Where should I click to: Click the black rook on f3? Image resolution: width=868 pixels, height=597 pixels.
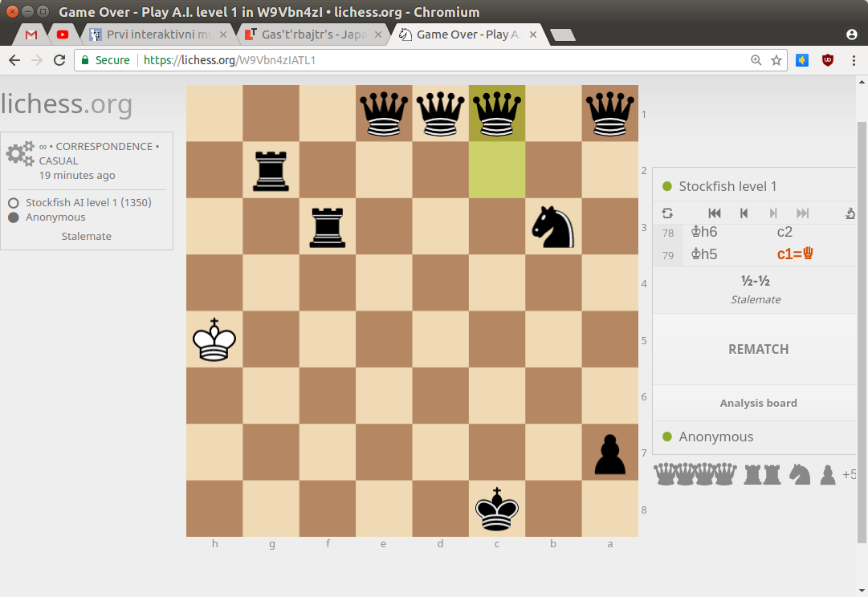[327, 226]
